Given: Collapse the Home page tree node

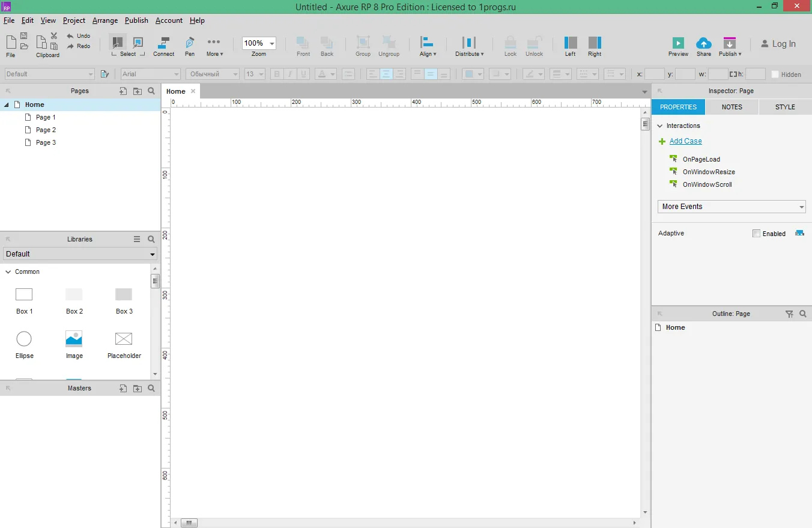Looking at the screenshot, I should tap(7, 105).
